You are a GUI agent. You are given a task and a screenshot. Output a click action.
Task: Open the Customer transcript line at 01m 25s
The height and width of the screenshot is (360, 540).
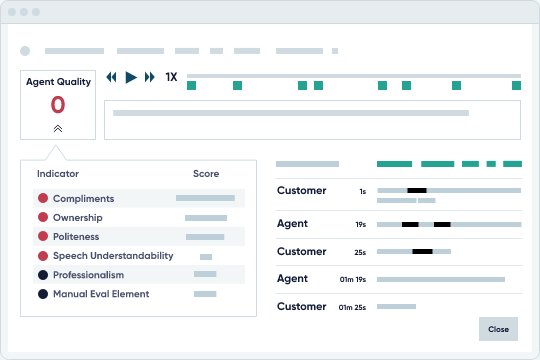click(x=399, y=307)
